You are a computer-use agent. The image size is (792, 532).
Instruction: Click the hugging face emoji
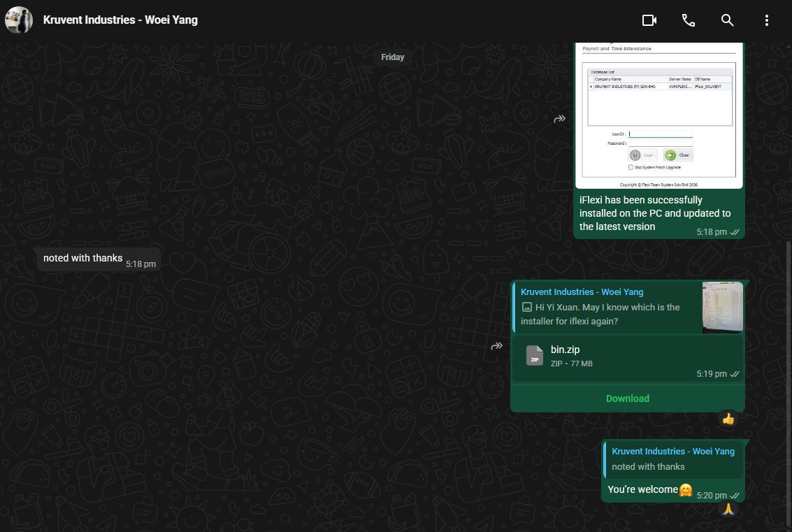(x=686, y=490)
